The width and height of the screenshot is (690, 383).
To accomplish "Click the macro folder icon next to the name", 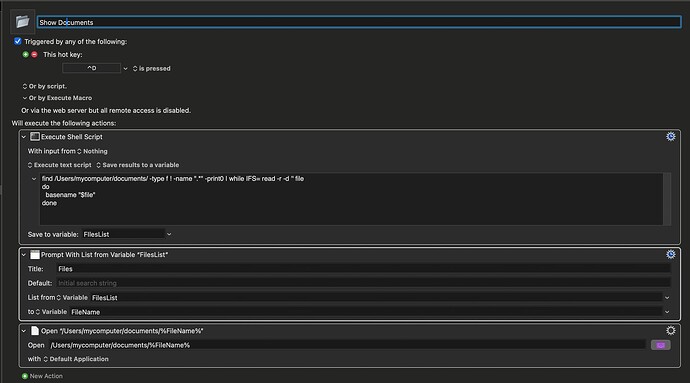I will tap(22, 22).
